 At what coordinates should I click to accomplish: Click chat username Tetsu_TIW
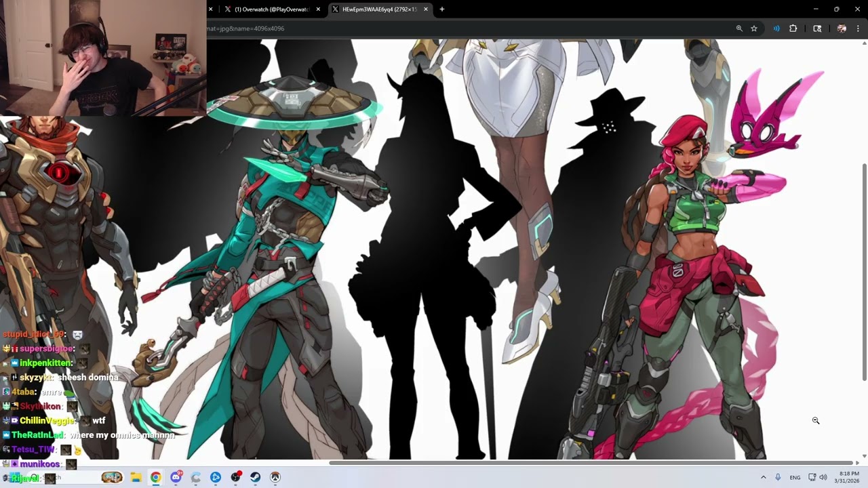[33, 449]
